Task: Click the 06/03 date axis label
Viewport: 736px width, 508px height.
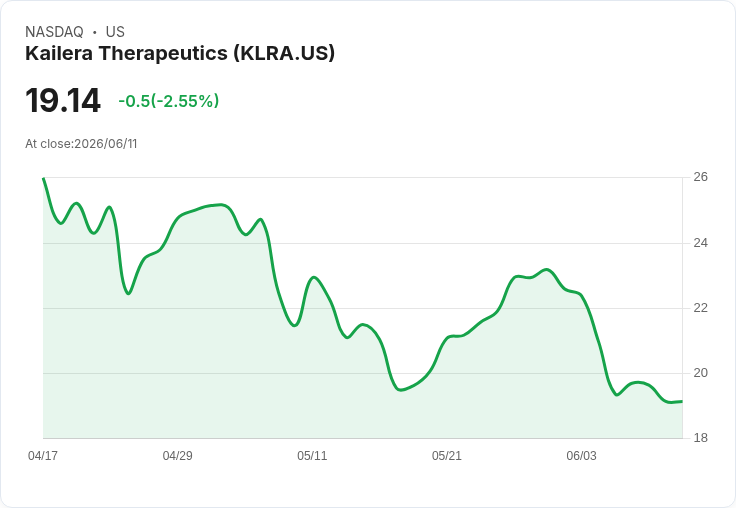Action: click(582, 455)
